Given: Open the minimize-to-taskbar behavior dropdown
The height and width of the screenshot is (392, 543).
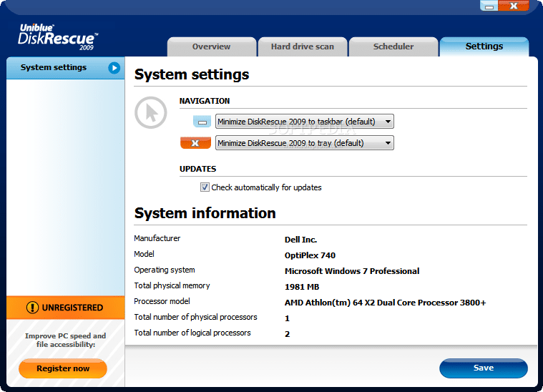Looking at the screenshot, I should coord(304,122).
